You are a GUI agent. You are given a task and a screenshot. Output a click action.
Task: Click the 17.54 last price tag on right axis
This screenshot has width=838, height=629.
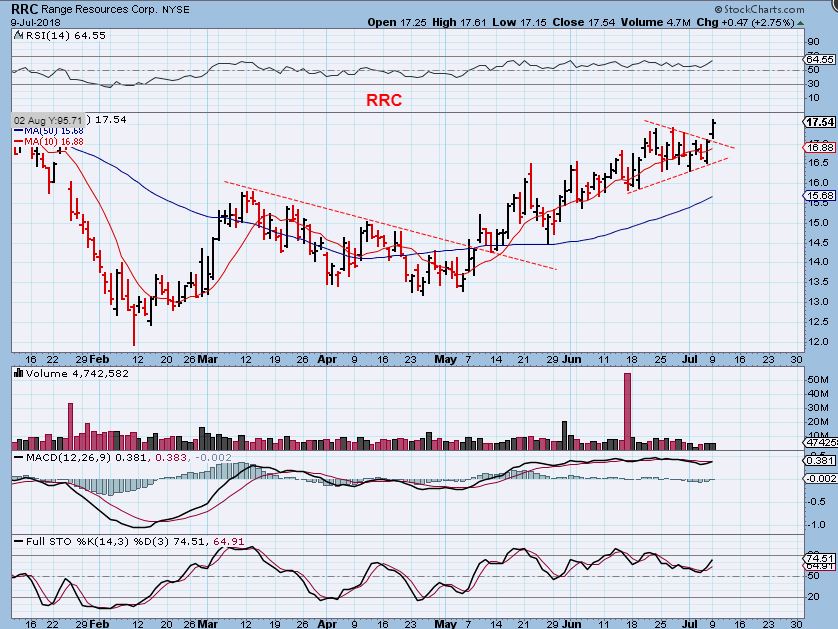tap(819, 122)
